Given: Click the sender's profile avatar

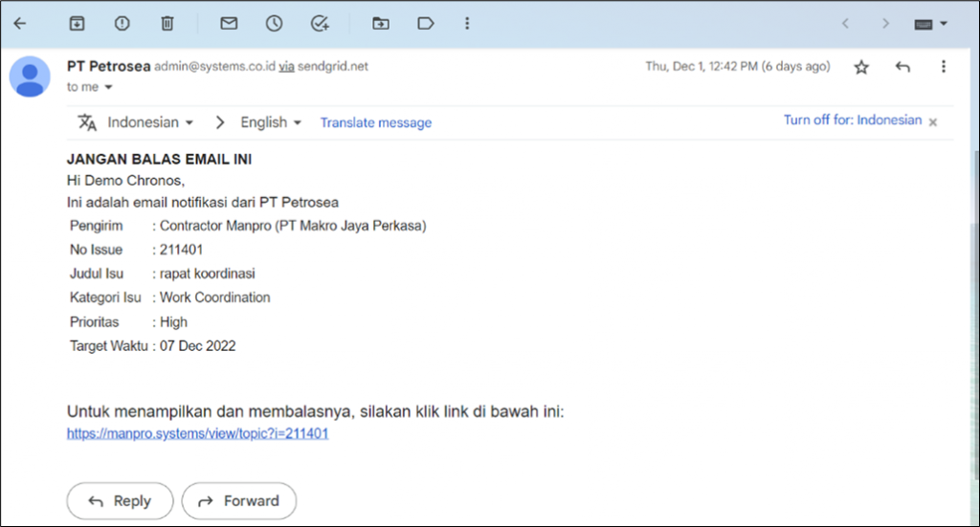Looking at the screenshot, I should (x=30, y=77).
